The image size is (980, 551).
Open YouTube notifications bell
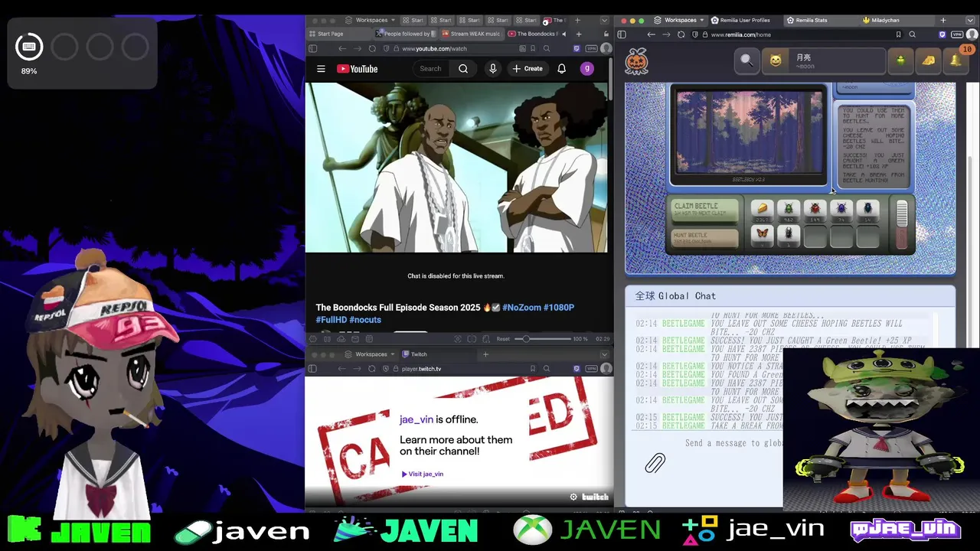coord(561,69)
